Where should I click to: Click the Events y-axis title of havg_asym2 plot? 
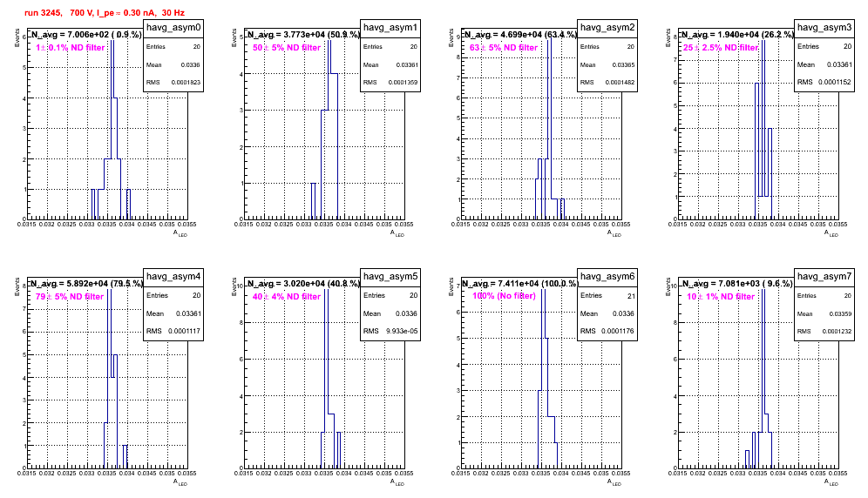451,37
